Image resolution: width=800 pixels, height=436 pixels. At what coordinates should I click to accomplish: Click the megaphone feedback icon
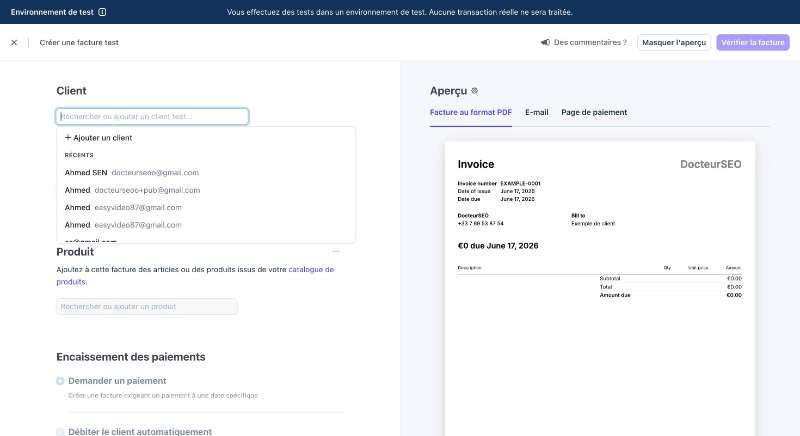pyautogui.click(x=545, y=42)
